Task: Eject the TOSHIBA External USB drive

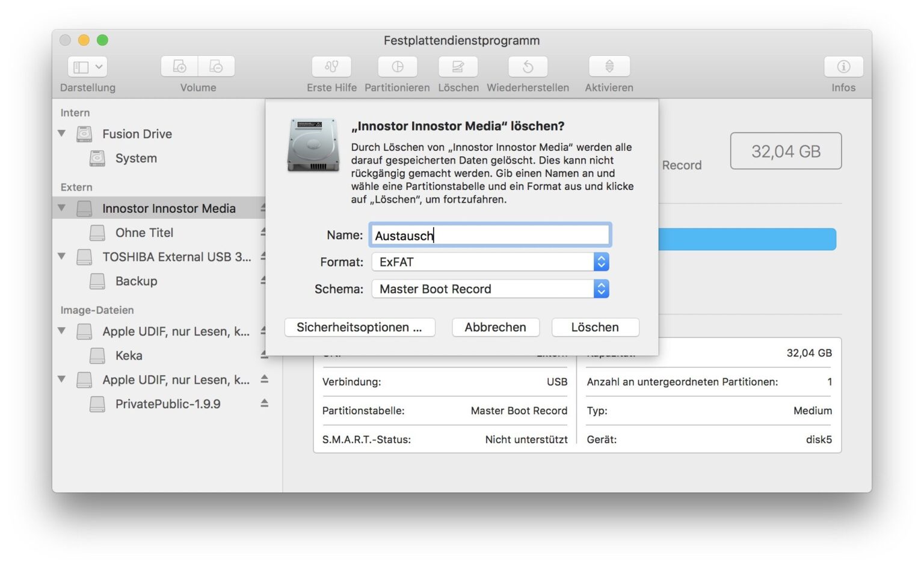Action: 263,256
